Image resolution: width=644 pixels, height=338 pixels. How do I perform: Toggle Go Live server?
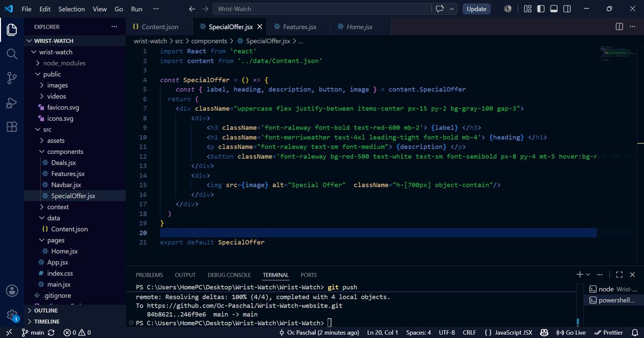572,333
